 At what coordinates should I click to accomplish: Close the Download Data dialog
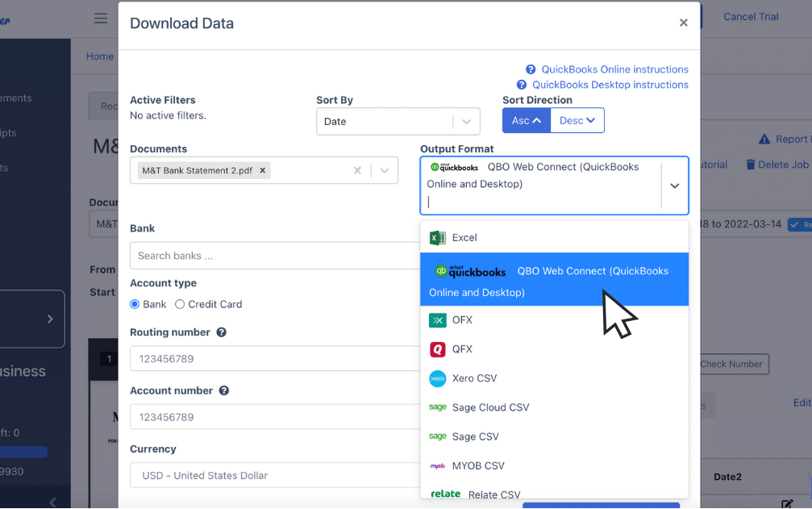(x=684, y=23)
